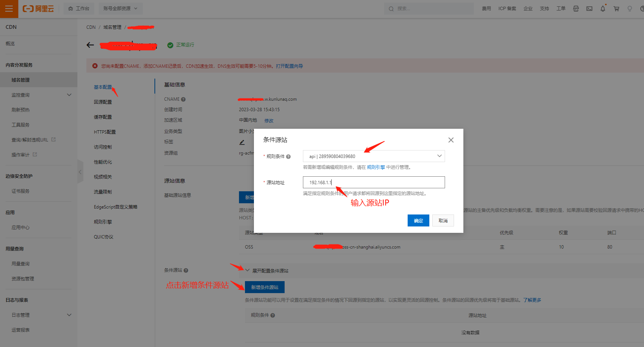This screenshot has height=347, width=644.
Task: Follow the 规则引擎 link in dialog hint
Action: (376, 167)
